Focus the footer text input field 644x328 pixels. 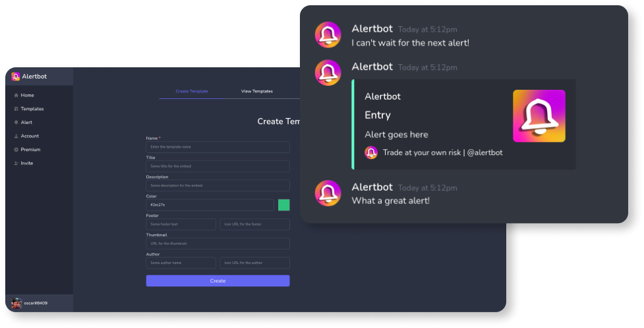coord(181,224)
